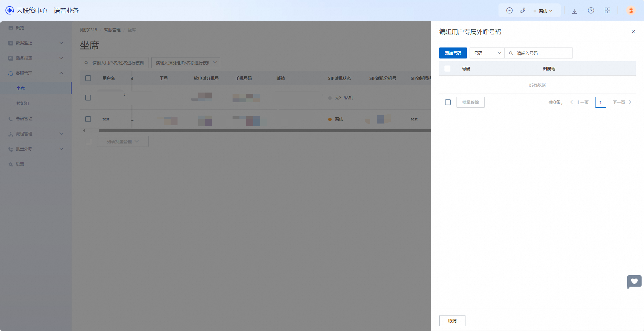This screenshot has height=331, width=644.
Task: Click the 取消 button
Action: pos(452,321)
